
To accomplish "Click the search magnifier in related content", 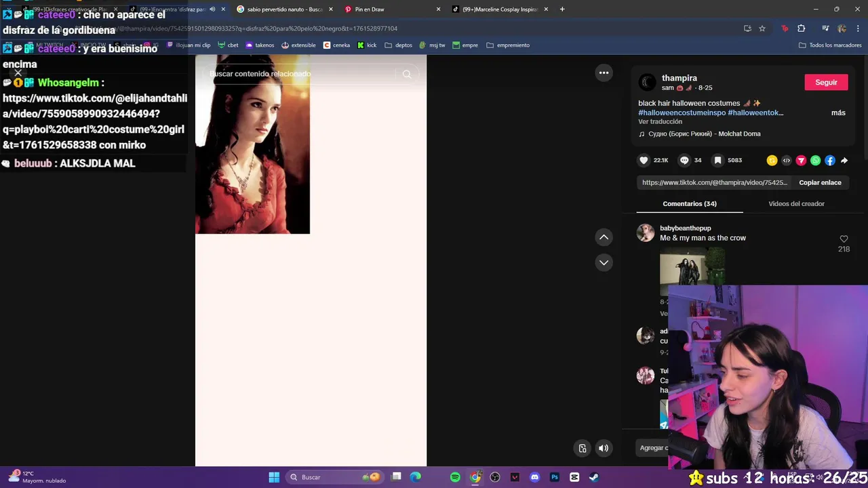I will point(407,74).
